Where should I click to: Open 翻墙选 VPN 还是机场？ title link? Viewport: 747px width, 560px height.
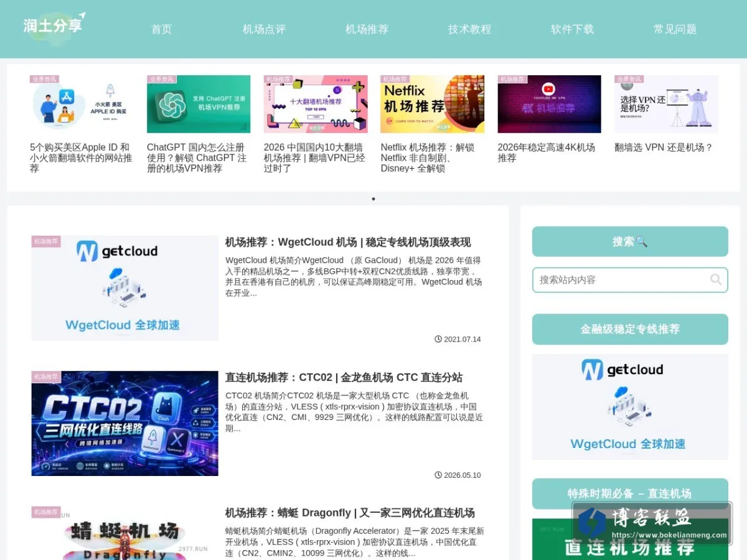(x=664, y=147)
